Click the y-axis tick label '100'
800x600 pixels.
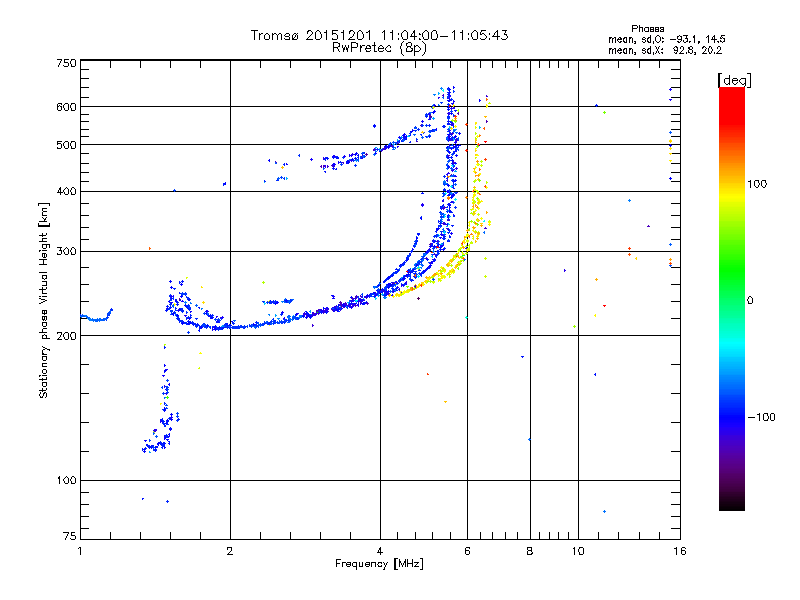point(66,480)
